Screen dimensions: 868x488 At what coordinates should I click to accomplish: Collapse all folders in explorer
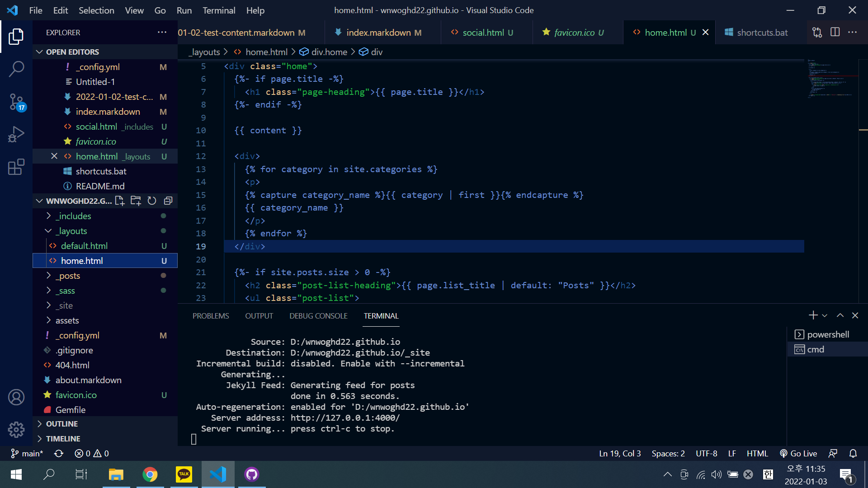point(168,201)
